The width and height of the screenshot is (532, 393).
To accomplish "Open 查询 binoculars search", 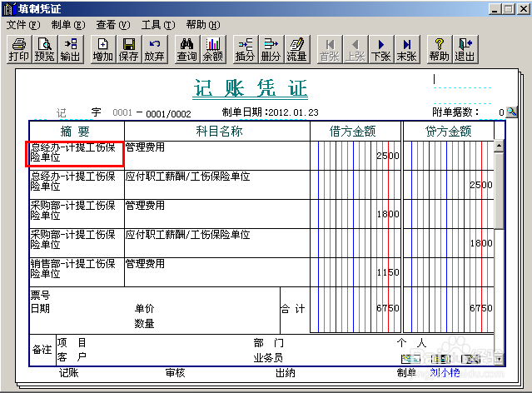I will tap(187, 50).
